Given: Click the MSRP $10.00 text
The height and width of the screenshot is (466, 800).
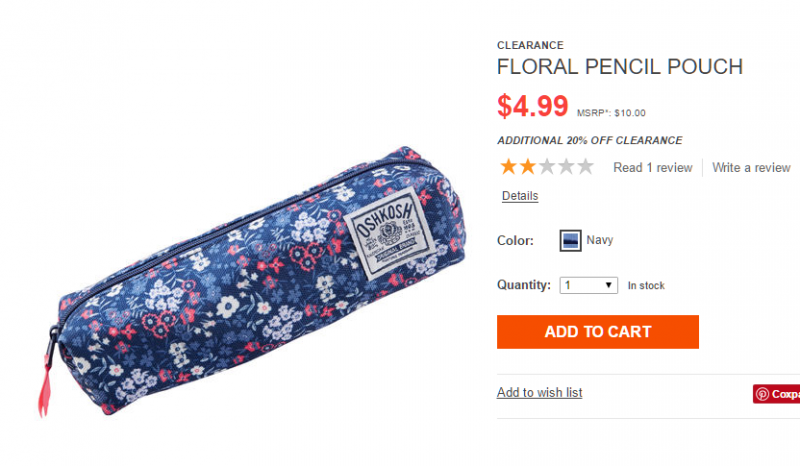Looking at the screenshot, I should coord(611,113).
